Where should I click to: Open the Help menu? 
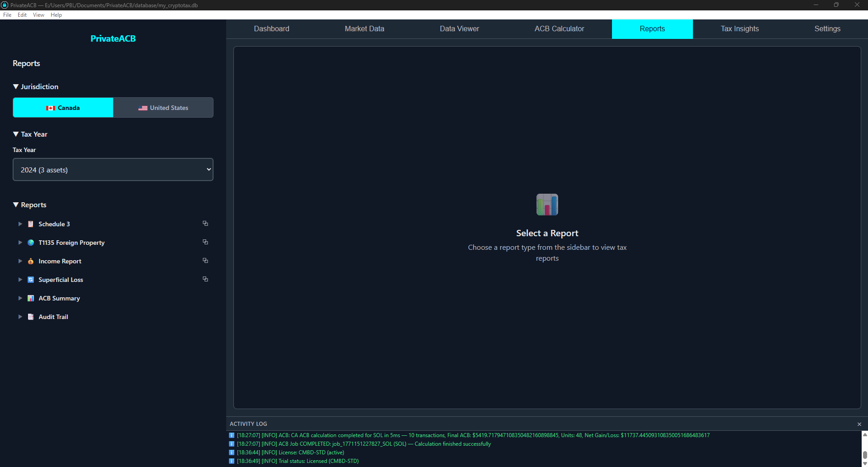pos(56,14)
